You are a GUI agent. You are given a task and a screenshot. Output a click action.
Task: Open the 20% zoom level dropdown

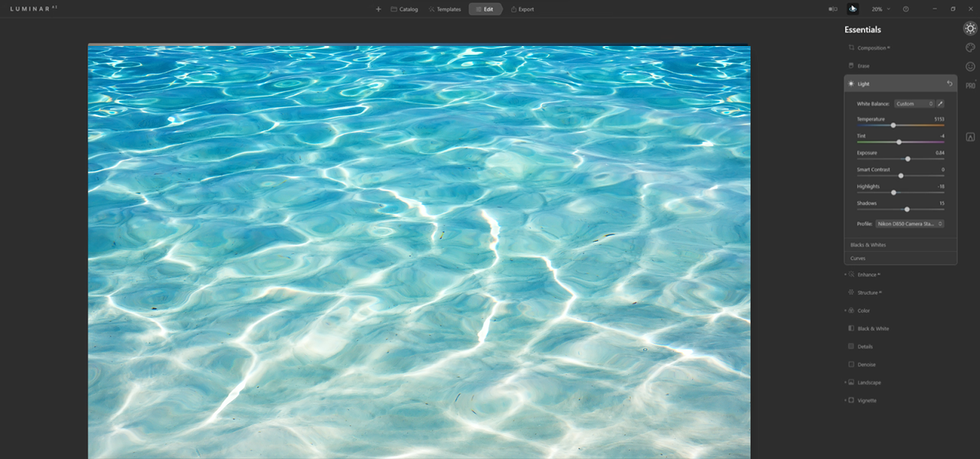tap(880, 8)
